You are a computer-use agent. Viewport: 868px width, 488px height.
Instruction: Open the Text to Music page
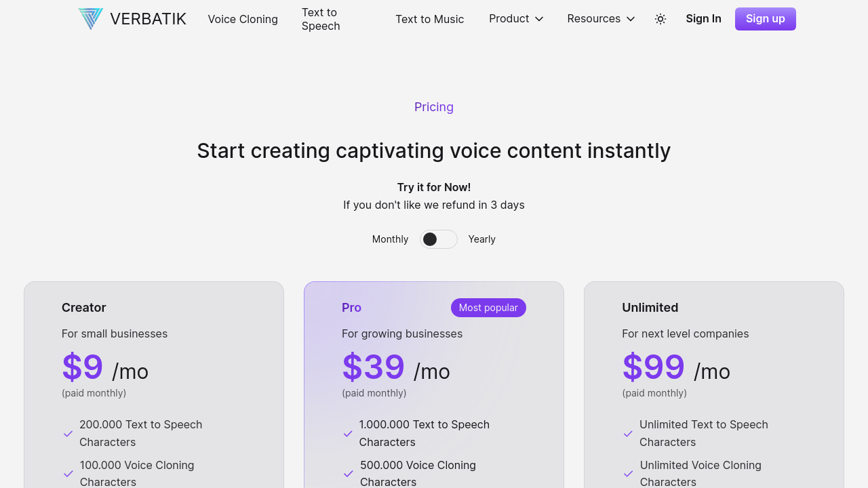pos(429,19)
